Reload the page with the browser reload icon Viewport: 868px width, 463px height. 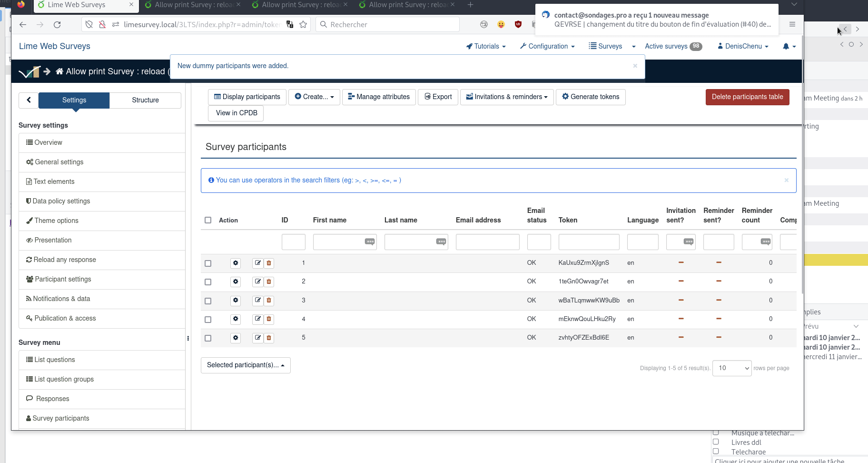pyautogui.click(x=57, y=25)
